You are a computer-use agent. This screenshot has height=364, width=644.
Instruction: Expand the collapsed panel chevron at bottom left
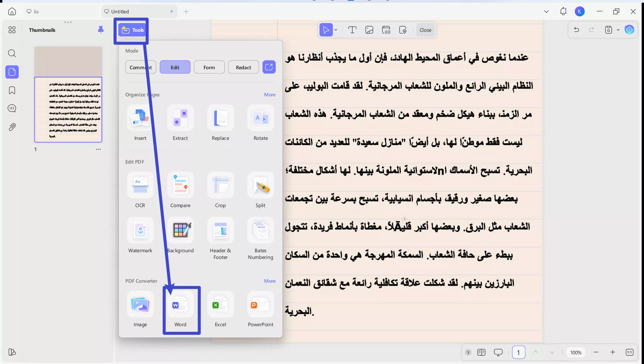coord(468,352)
